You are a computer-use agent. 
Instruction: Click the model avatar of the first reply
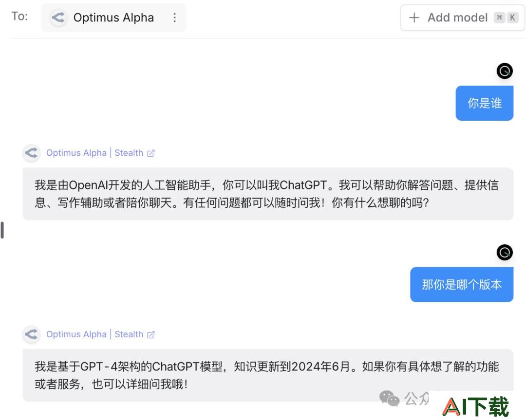click(32, 153)
